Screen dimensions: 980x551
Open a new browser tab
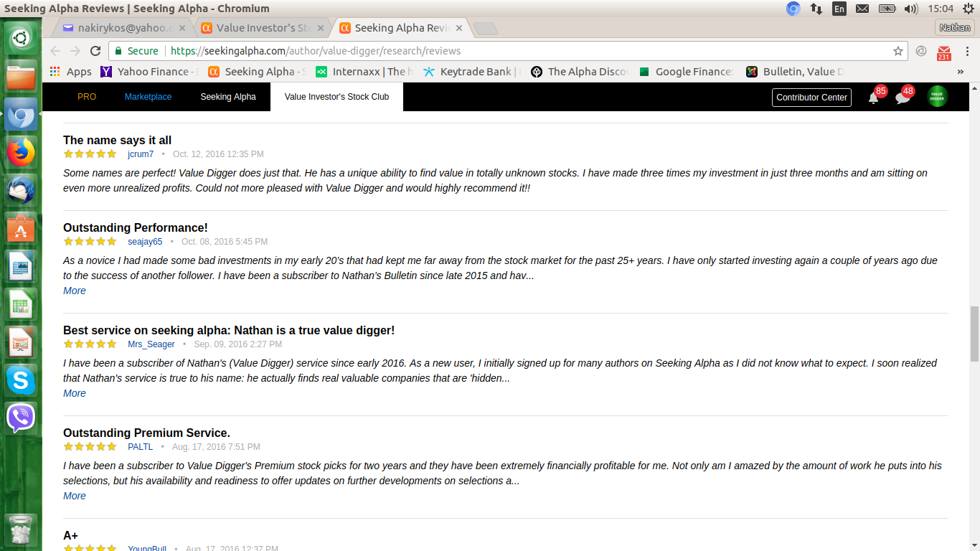486,29
